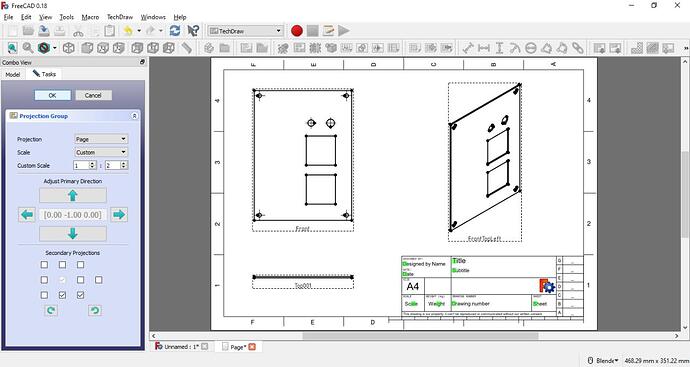Open the Macro menu
Screen dimensions: 690x367
90,17
